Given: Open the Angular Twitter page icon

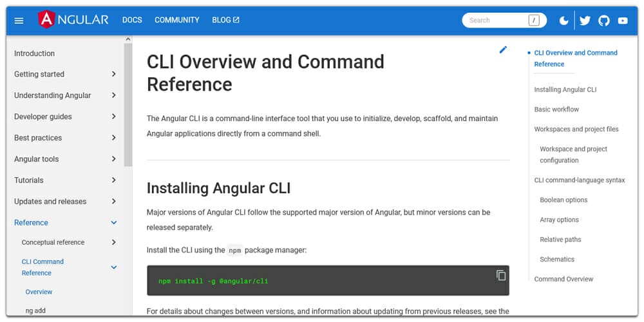Looking at the screenshot, I should [x=585, y=21].
